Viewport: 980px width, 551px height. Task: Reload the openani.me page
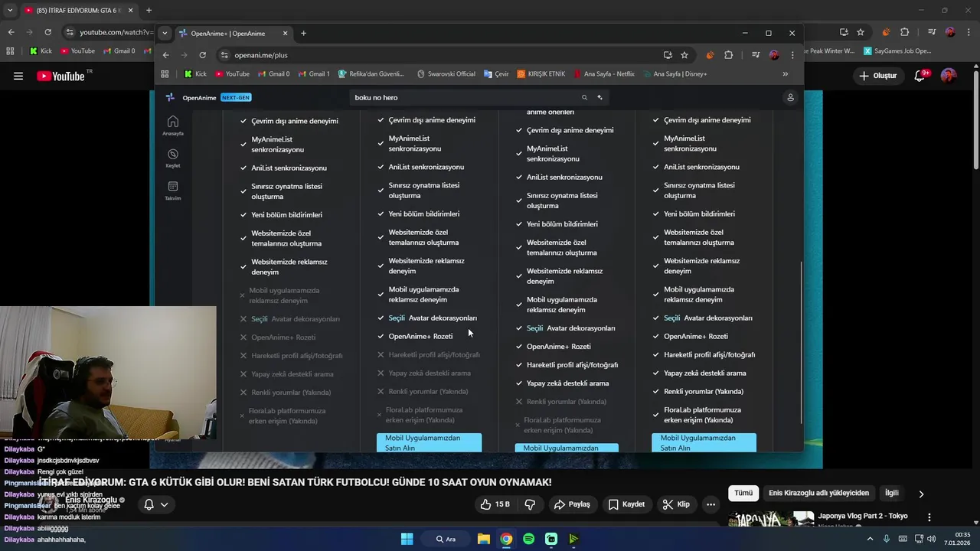202,55
